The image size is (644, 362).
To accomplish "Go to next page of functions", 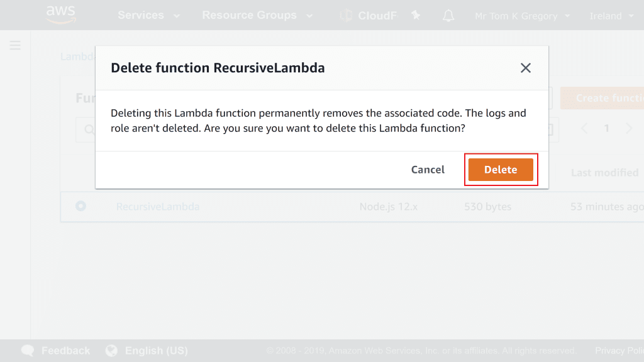I will click(x=629, y=128).
